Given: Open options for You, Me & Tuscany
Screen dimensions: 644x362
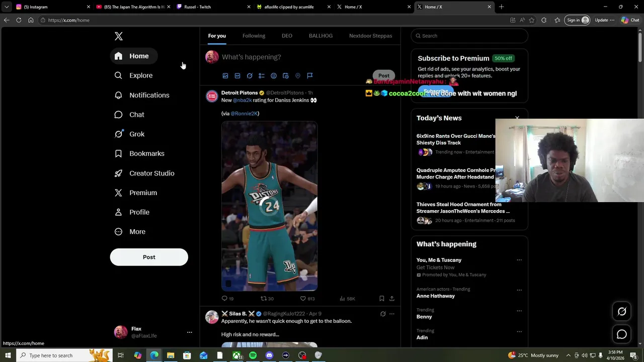Looking at the screenshot, I should [x=519, y=260].
